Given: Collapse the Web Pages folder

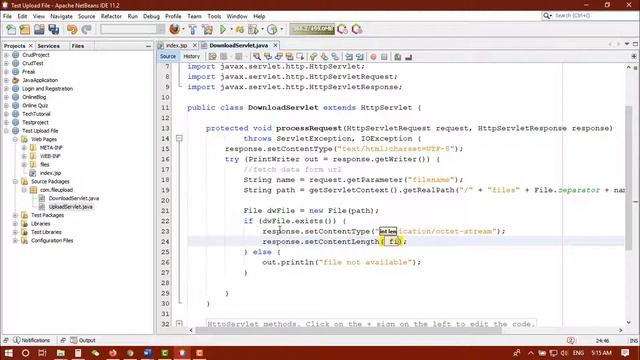Looking at the screenshot, I should 15,139.
